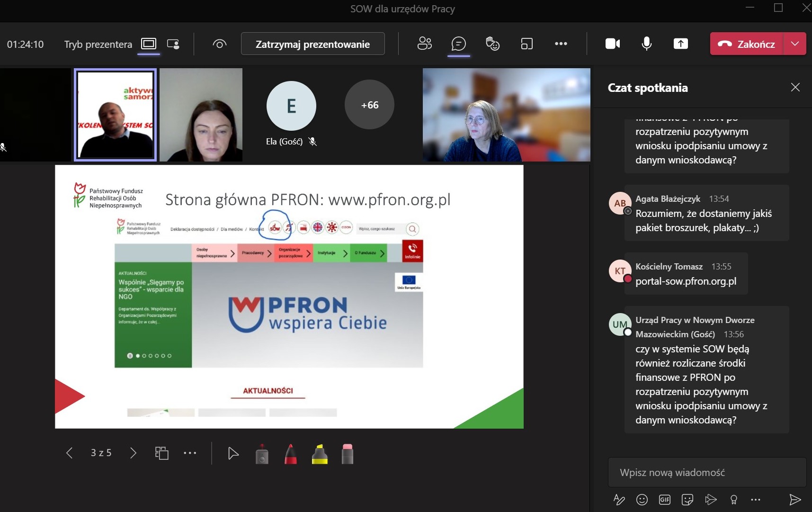The height and width of the screenshot is (512, 812).
Task: Open the participants list icon
Action: click(x=424, y=44)
